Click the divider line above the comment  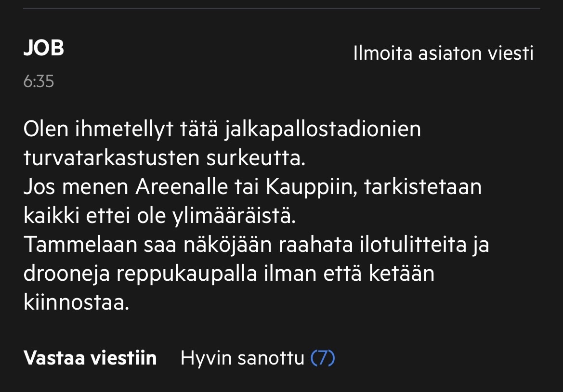(x=281, y=8)
